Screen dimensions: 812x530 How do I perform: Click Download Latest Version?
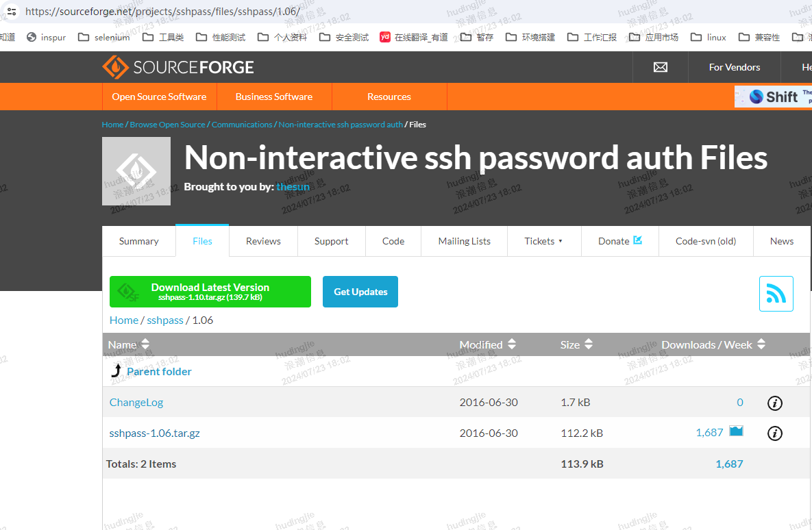[210, 291]
